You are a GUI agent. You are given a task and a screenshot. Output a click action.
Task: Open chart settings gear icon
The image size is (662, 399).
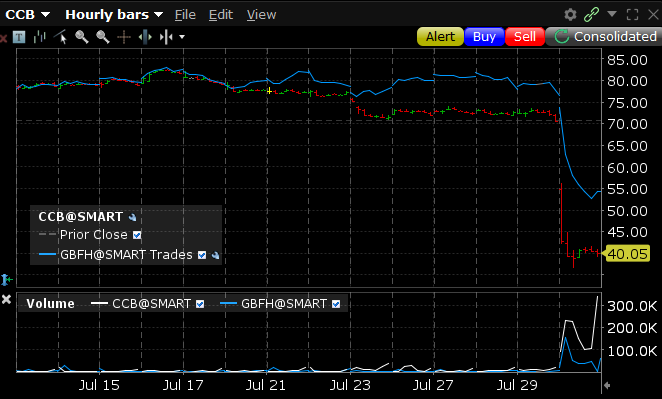[570, 15]
